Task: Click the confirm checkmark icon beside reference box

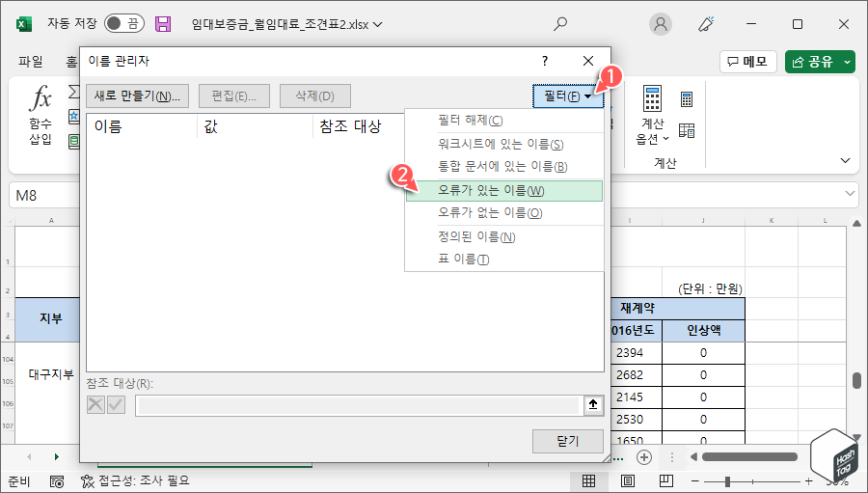Action: point(116,405)
